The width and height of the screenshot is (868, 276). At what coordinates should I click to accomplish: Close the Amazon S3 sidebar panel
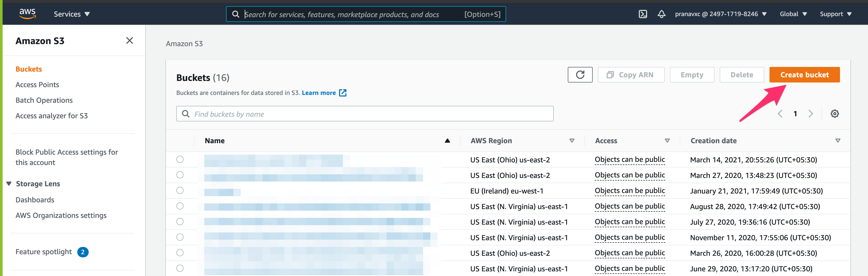pyautogui.click(x=129, y=40)
